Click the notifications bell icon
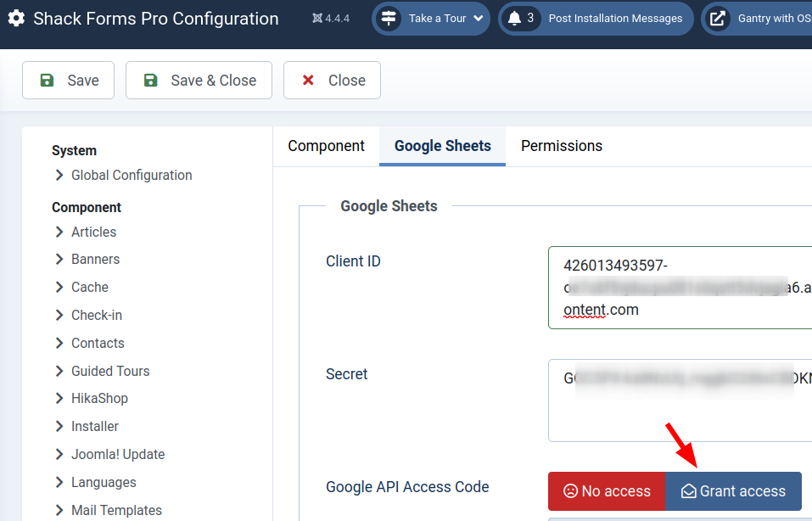 coord(514,19)
